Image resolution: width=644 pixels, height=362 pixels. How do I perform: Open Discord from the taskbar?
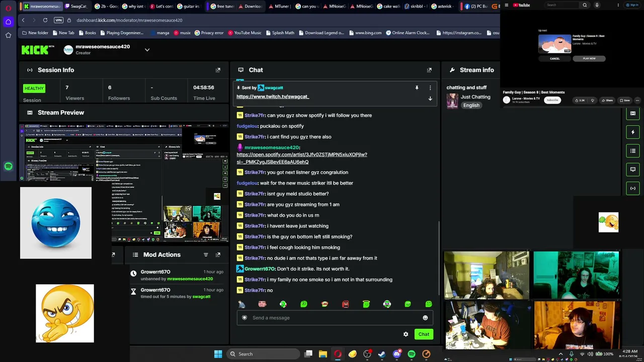(397, 354)
